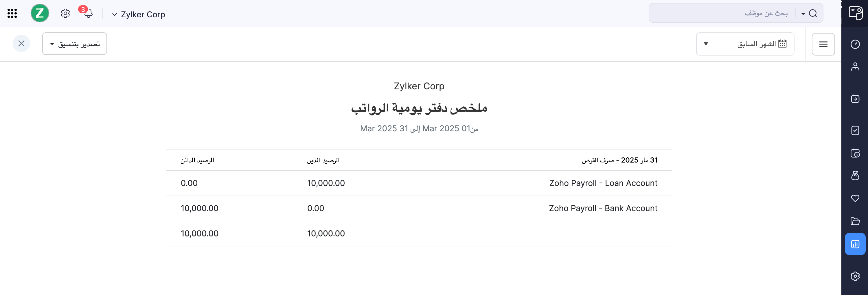868x295 pixels.
Task: Open the apps grid at top left
Action: pyautogui.click(x=12, y=13)
